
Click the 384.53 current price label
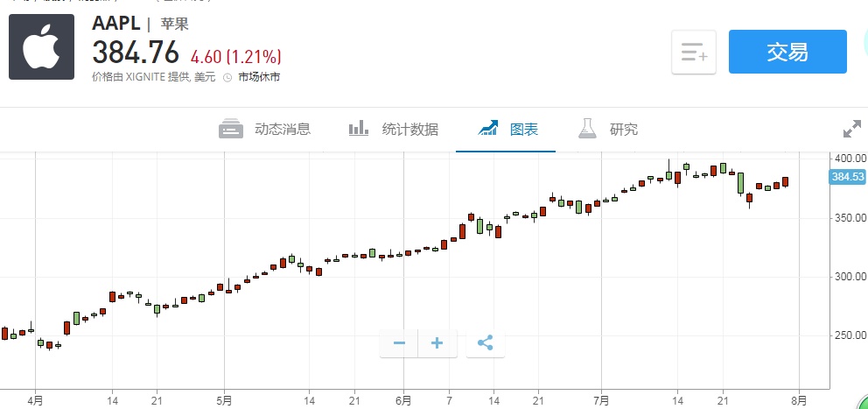click(x=848, y=177)
